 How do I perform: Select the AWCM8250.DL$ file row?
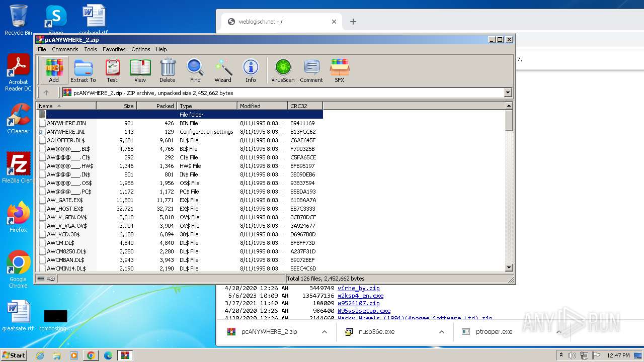(x=180, y=251)
